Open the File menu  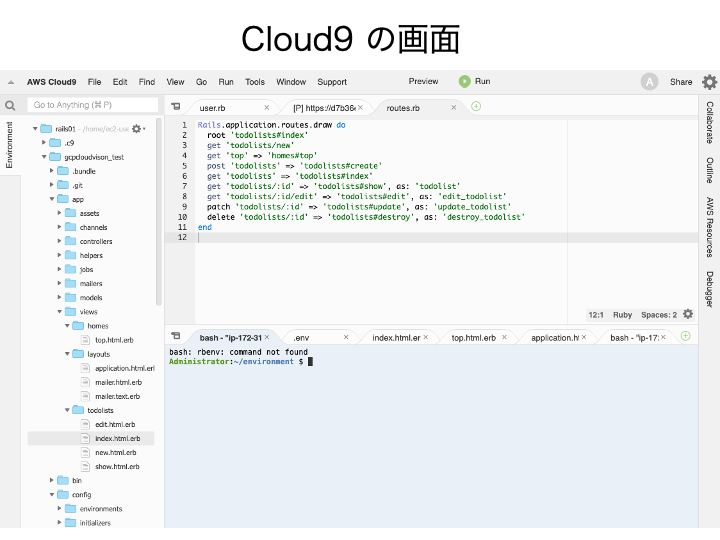point(94,82)
